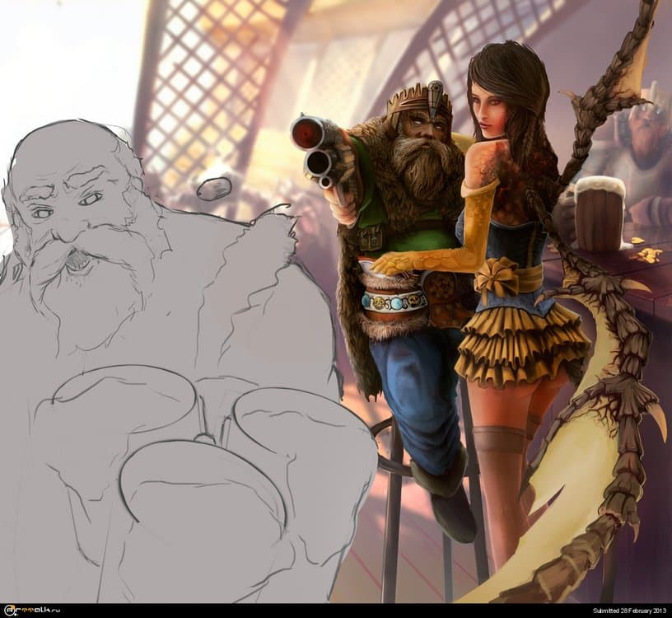Screen dimensions: 672x618
Task: Click the 'Submitted 28 February 2013' text
Action: pos(623,611)
